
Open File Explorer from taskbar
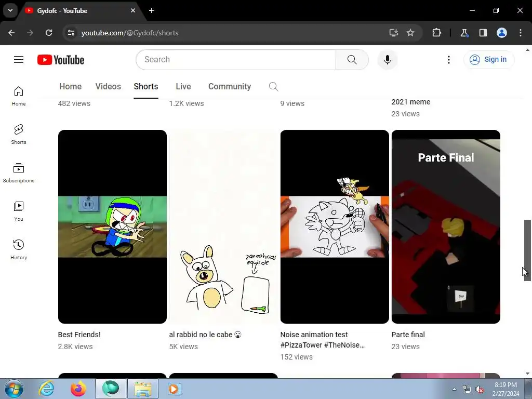[x=143, y=389]
